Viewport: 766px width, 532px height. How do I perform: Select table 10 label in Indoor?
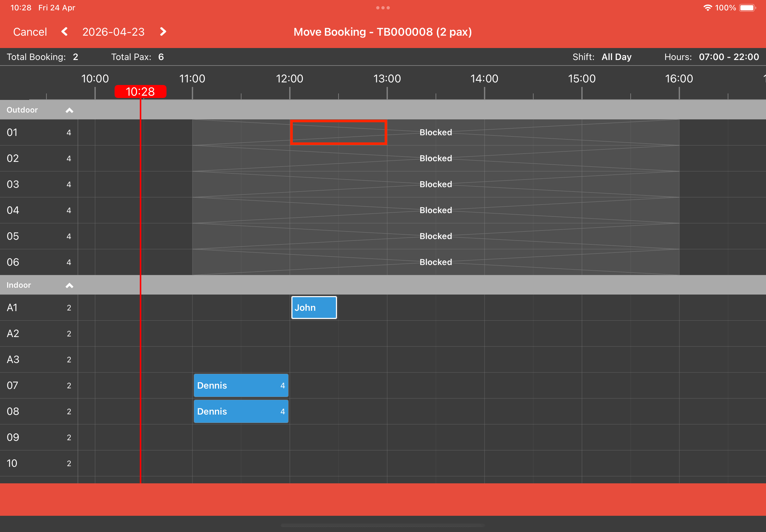tap(12, 463)
